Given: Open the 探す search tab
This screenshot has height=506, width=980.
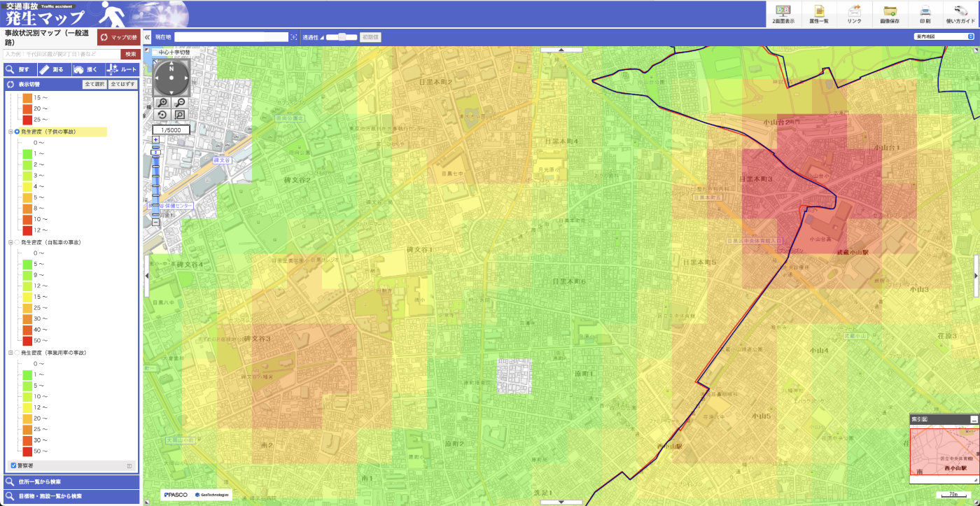Looking at the screenshot, I should [x=19, y=69].
